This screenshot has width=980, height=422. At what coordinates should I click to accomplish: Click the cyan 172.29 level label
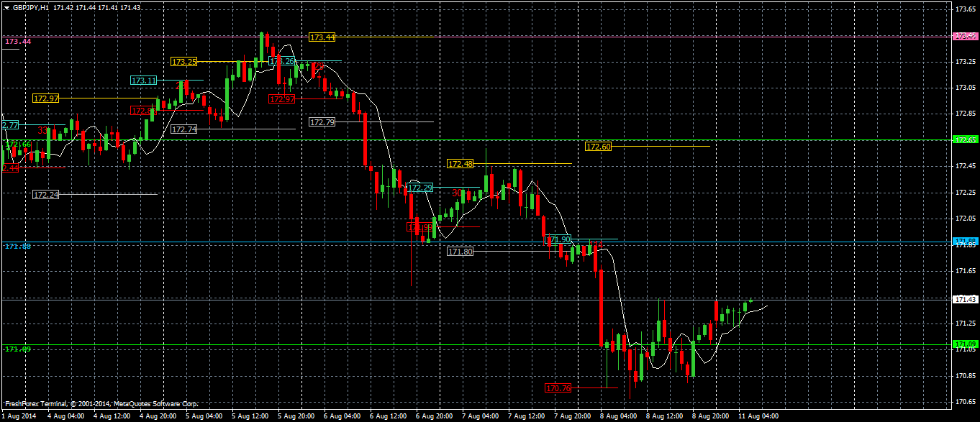(x=420, y=188)
